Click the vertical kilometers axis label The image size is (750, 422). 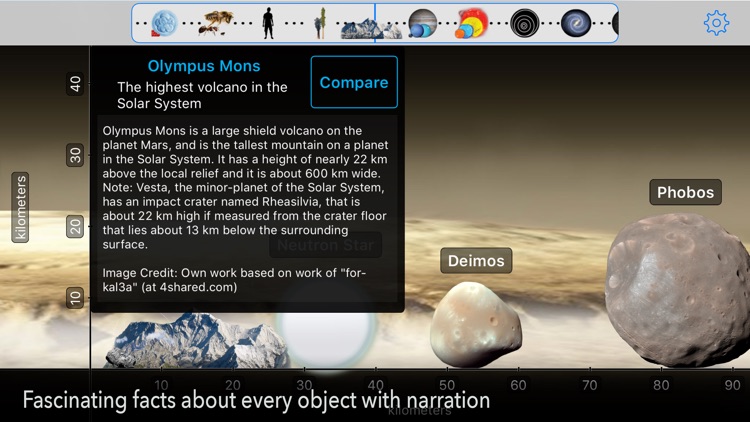20,208
